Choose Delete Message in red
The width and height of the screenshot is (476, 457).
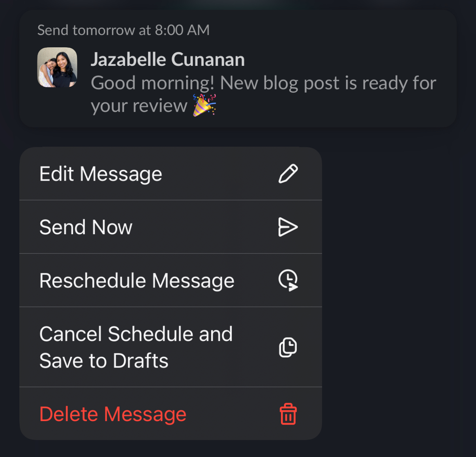171,414
